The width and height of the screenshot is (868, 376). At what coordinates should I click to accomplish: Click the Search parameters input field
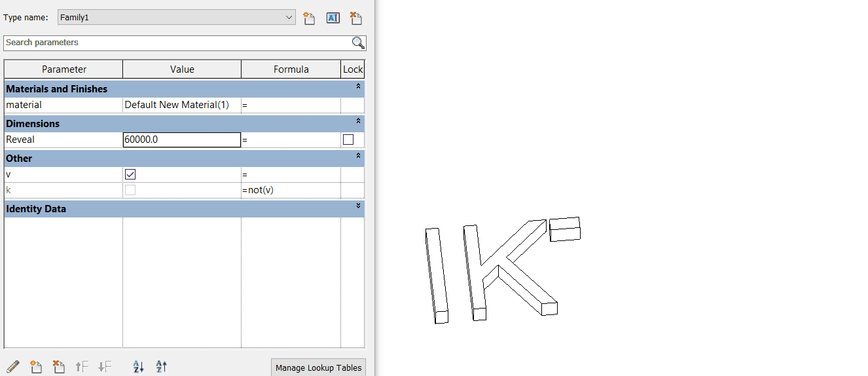[x=177, y=43]
